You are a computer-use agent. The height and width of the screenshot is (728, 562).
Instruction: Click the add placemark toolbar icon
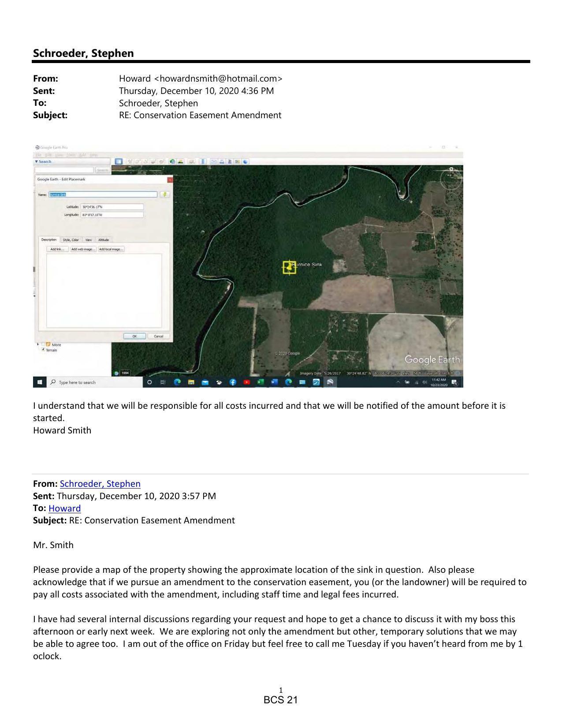click(x=131, y=161)
